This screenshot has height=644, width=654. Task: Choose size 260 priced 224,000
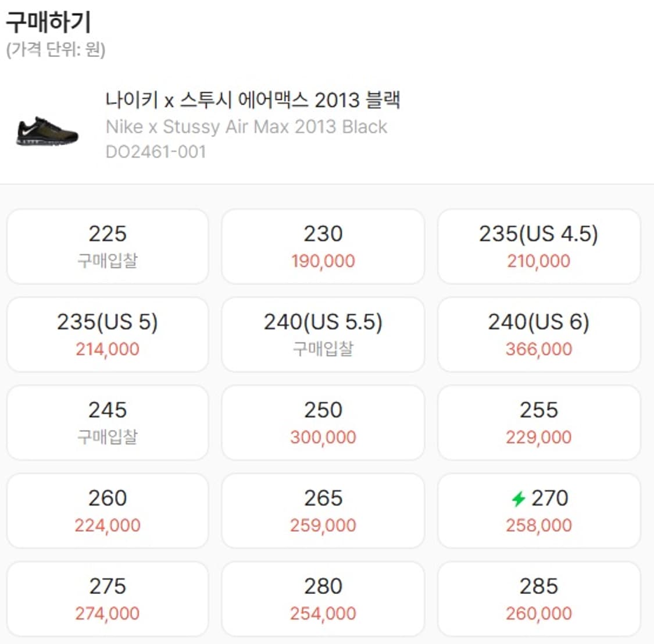[x=108, y=510]
